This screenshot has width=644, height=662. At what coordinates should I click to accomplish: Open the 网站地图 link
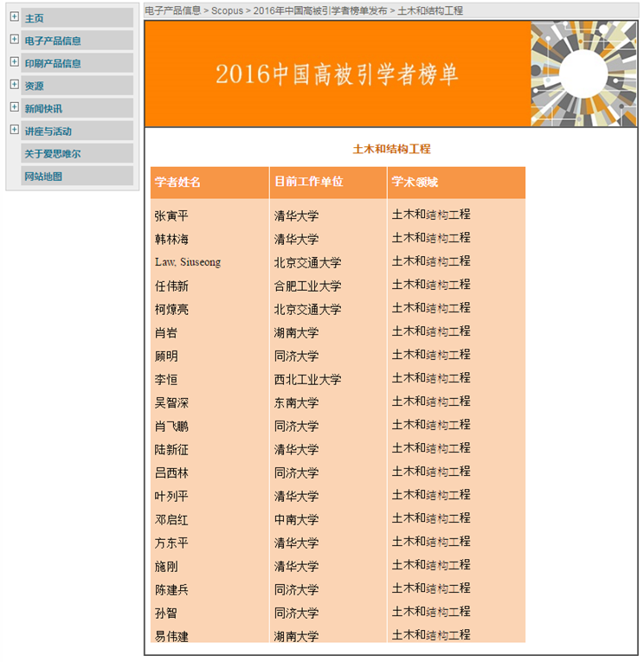[x=43, y=176]
